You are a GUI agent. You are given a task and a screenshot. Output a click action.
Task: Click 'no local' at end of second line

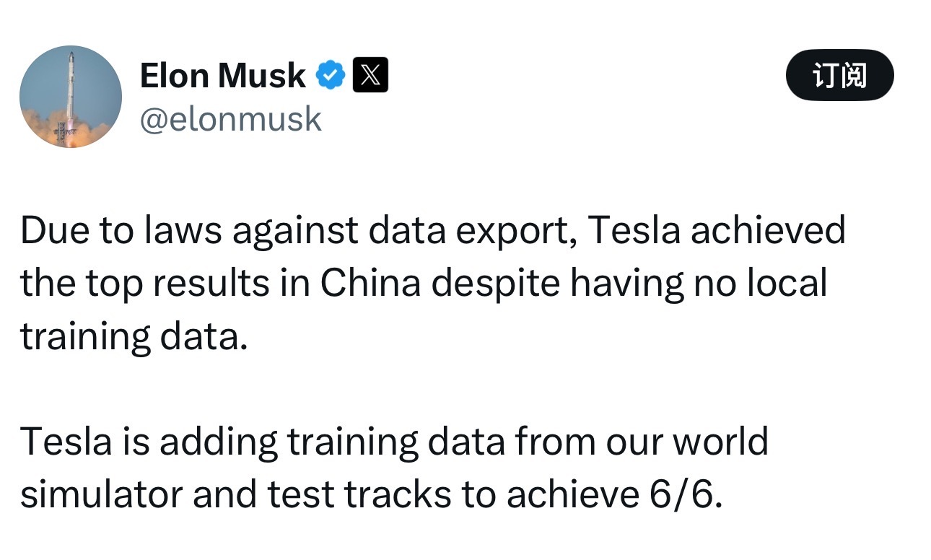coord(760,284)
